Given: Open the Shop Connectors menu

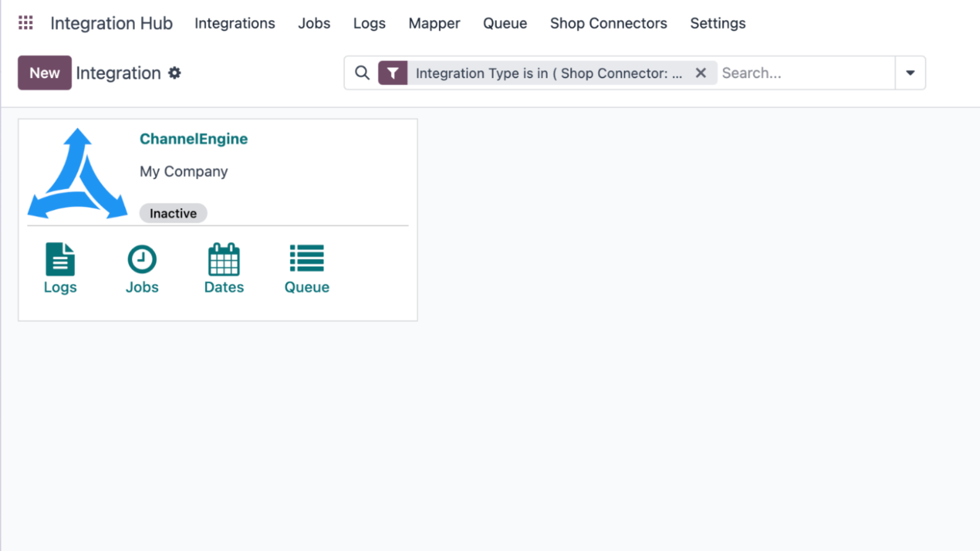Looking at the screenshot, I should [608, 23].
